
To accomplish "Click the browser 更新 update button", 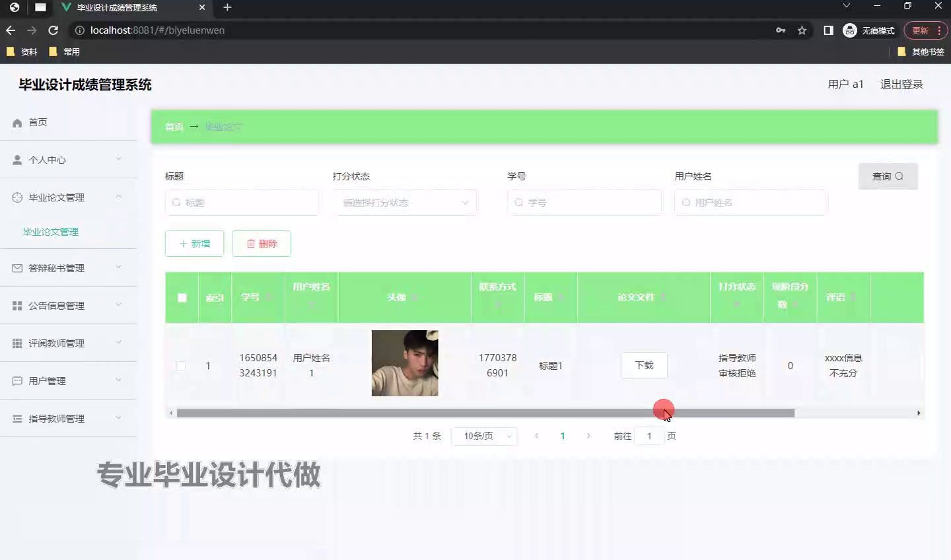I will click(925, 30).
